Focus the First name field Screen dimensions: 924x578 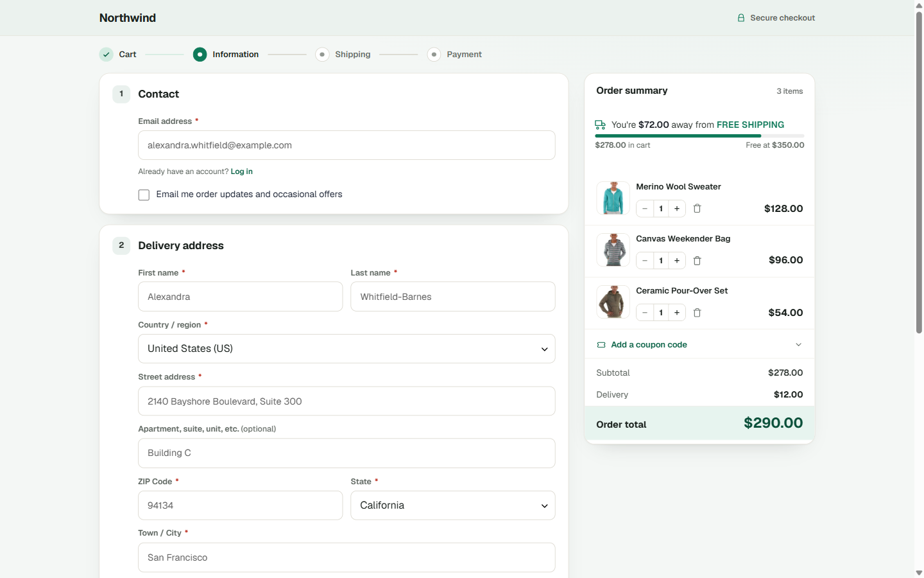[x=241, y=297]
